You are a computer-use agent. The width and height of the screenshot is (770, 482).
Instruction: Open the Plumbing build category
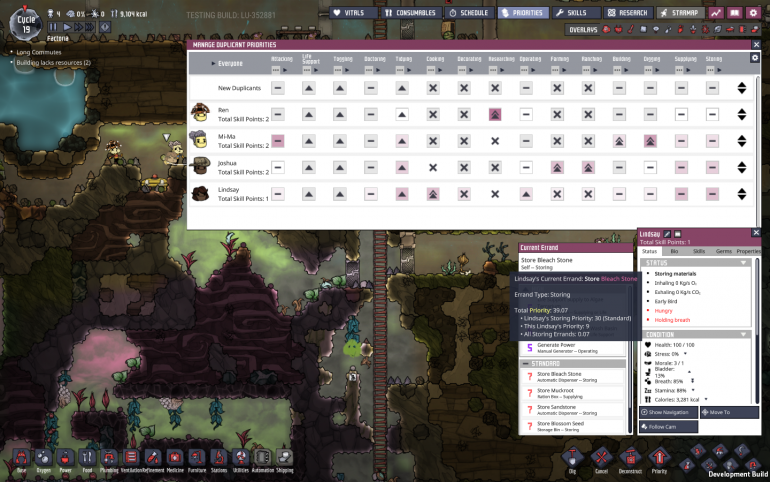(109, 458)
